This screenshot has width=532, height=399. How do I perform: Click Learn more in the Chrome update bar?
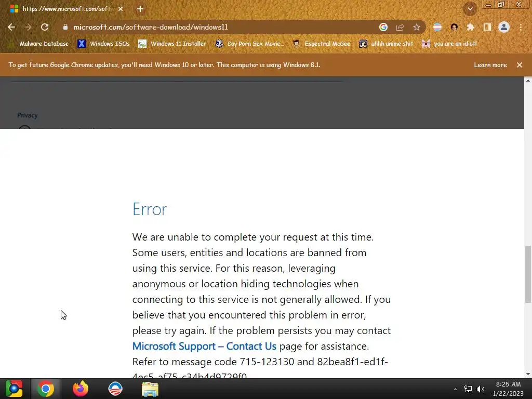[x=490, y=65]
